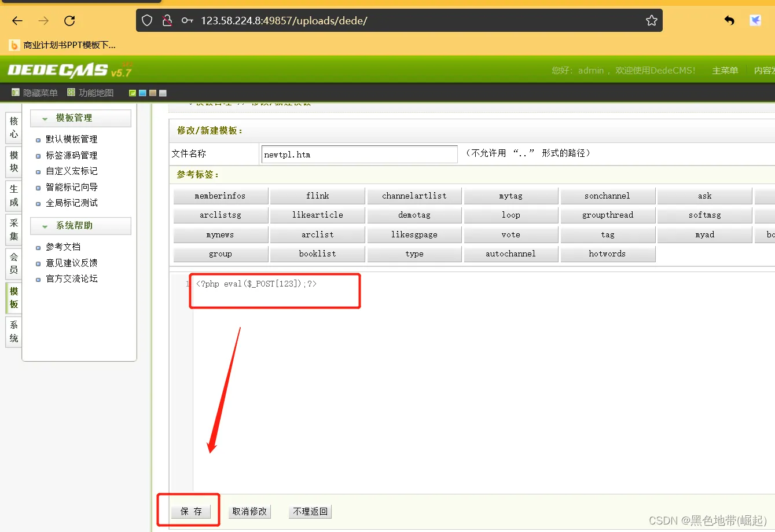Click the 功能地图 grid icon
The height and width of the screenshot is (532, 775).
[x=71, y=93]
